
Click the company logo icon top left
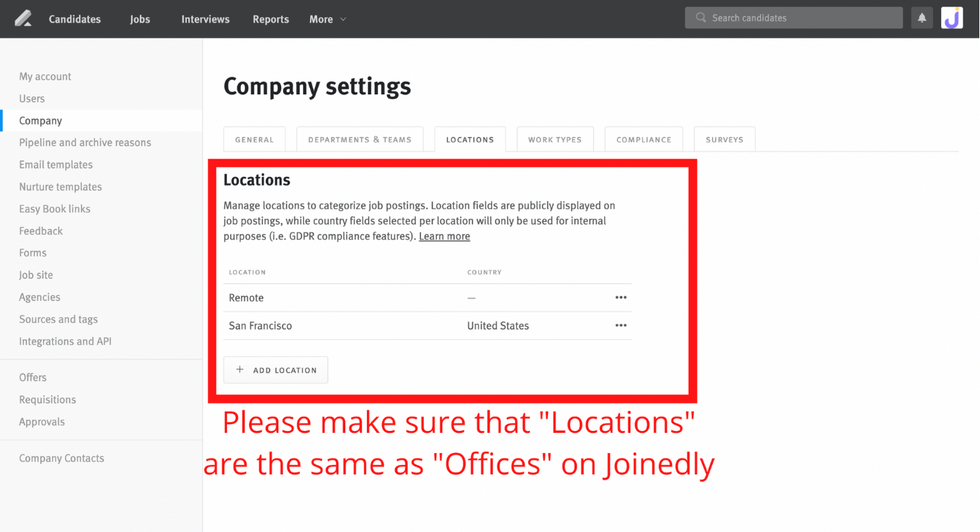[x=19, y=18]
